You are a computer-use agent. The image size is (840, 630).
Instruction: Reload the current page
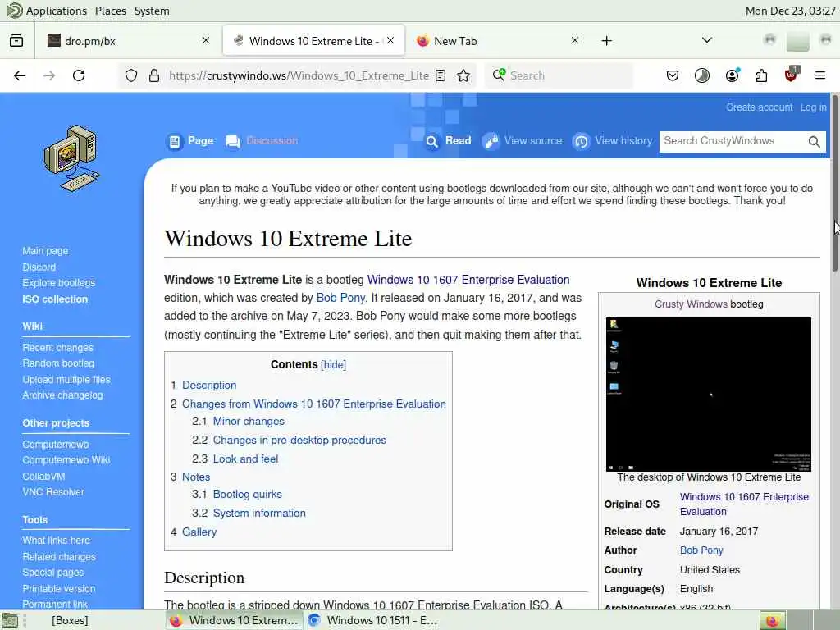[x=79, y=75]
